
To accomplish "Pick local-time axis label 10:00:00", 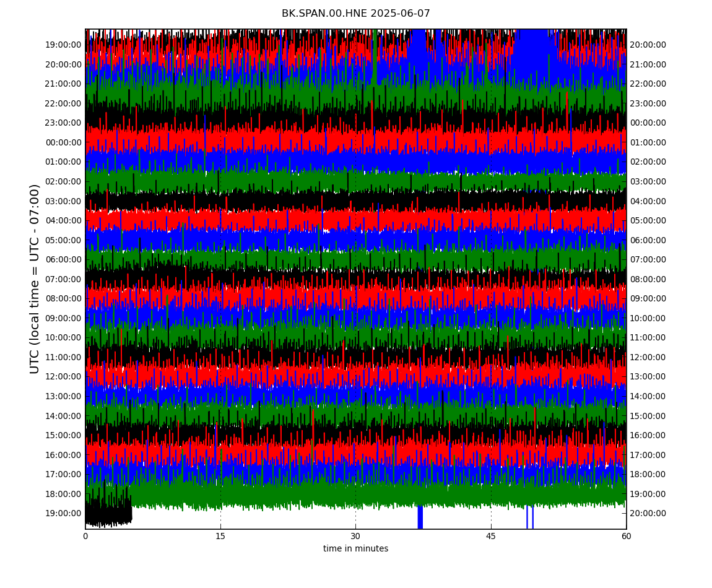I will point(648,318).
